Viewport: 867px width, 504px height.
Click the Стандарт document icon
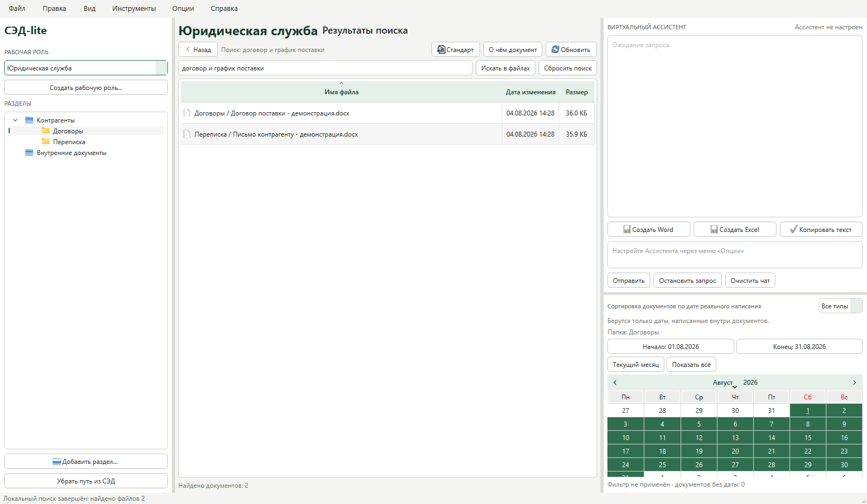[x=441, y=49]
